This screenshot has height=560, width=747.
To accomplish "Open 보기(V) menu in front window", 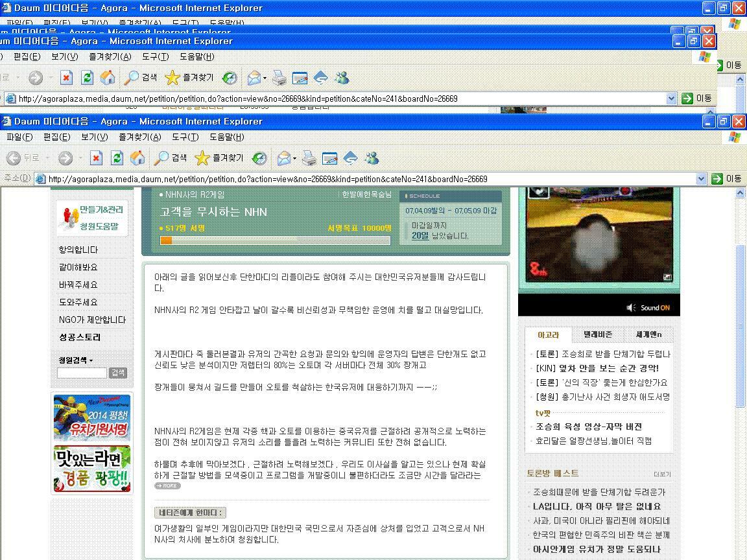I will tap(94, 137).
